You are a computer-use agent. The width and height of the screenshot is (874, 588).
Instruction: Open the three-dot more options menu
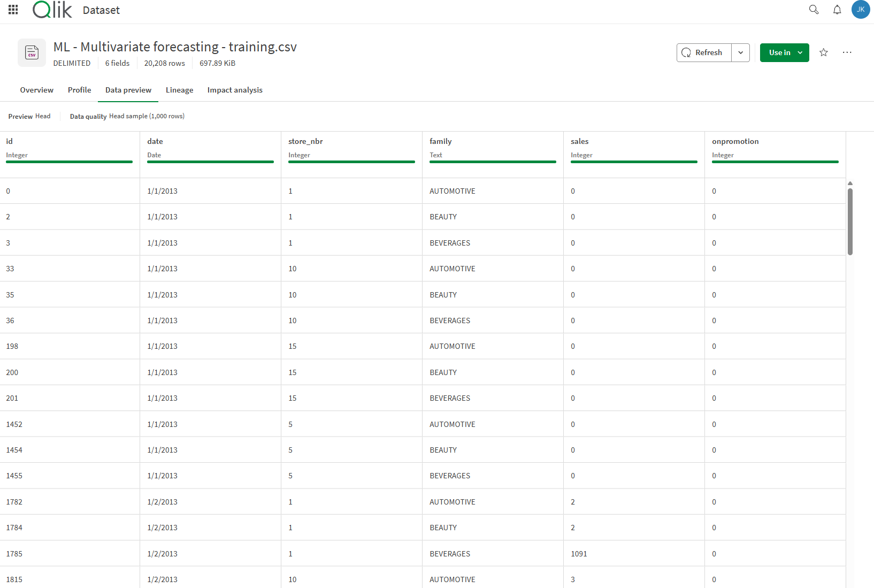pyautogui.click(x=847, y=52)
